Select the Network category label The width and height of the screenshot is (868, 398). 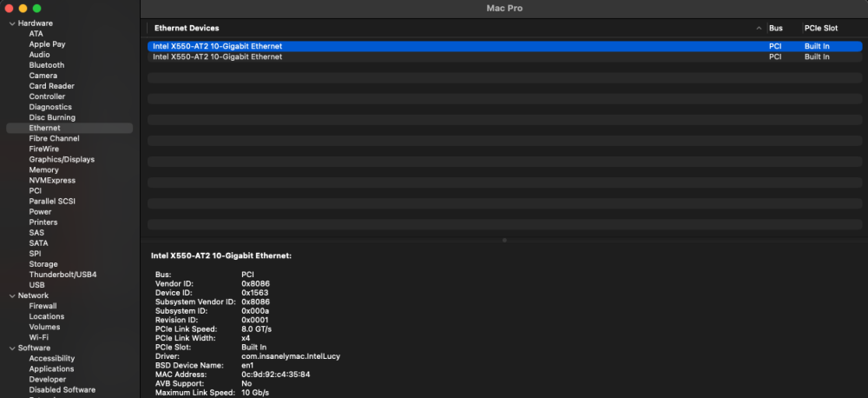click(x=33, y=295)
